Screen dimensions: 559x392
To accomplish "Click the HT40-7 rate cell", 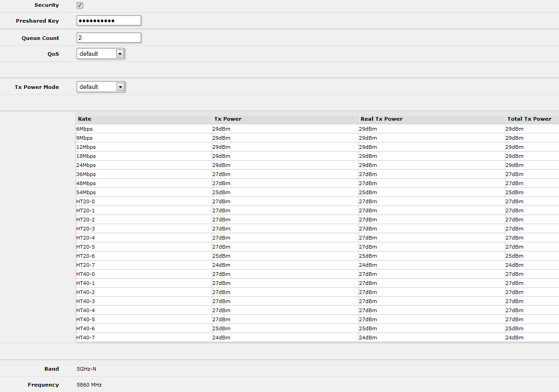I will tap(144, 338).
